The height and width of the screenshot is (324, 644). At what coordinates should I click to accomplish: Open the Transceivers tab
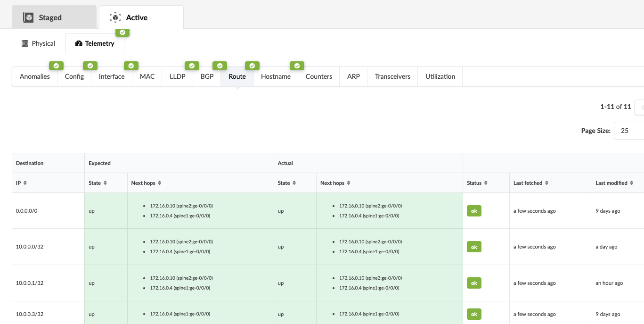(392, 76)
